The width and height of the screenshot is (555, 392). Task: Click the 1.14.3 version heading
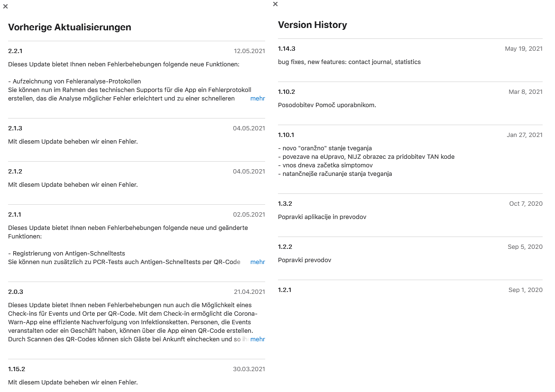point(287,49)
